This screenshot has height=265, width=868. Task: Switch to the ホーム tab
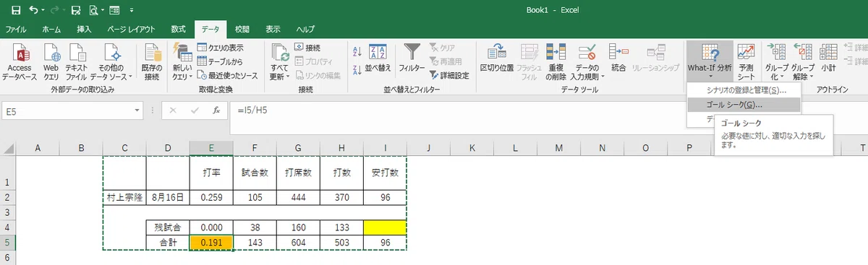51,30
